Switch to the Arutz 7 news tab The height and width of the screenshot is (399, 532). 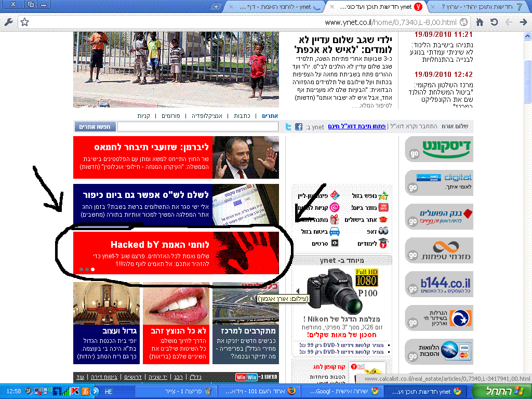coord(480,7)
